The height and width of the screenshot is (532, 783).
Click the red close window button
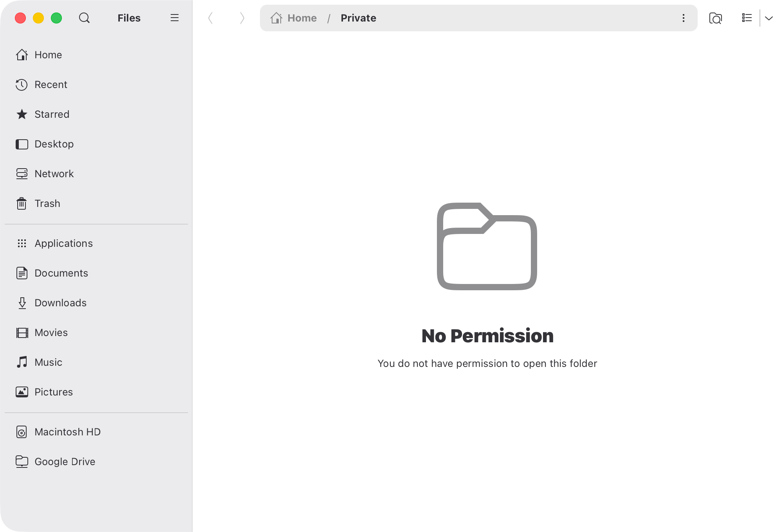point(20,18)
